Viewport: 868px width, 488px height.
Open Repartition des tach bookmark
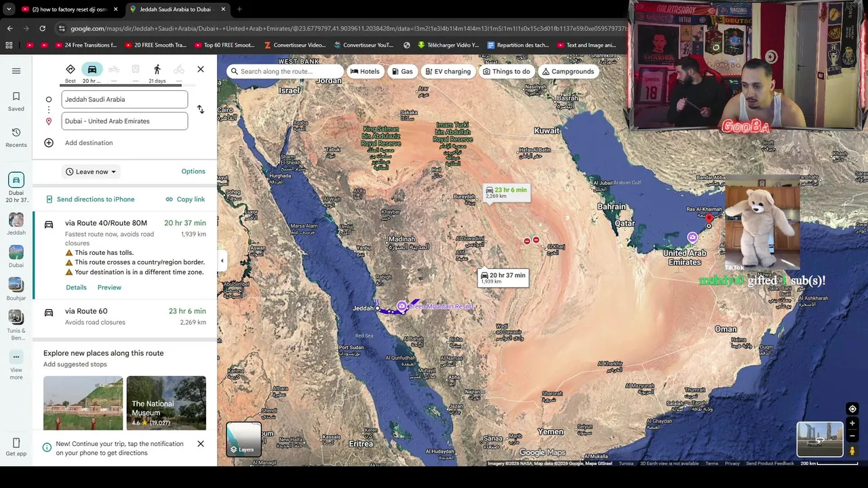click(x=518, y=45)
